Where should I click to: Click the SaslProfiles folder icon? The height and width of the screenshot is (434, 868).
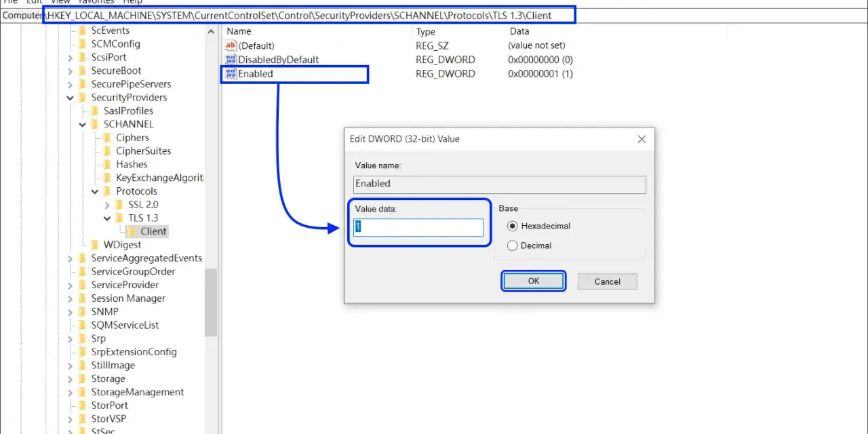click(95, 111)
